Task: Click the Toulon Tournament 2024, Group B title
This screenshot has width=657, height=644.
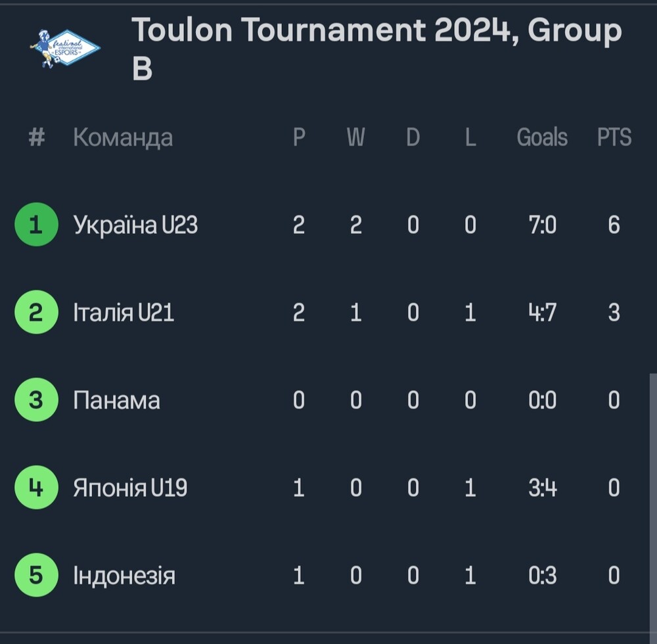Action: pos(376,48)
